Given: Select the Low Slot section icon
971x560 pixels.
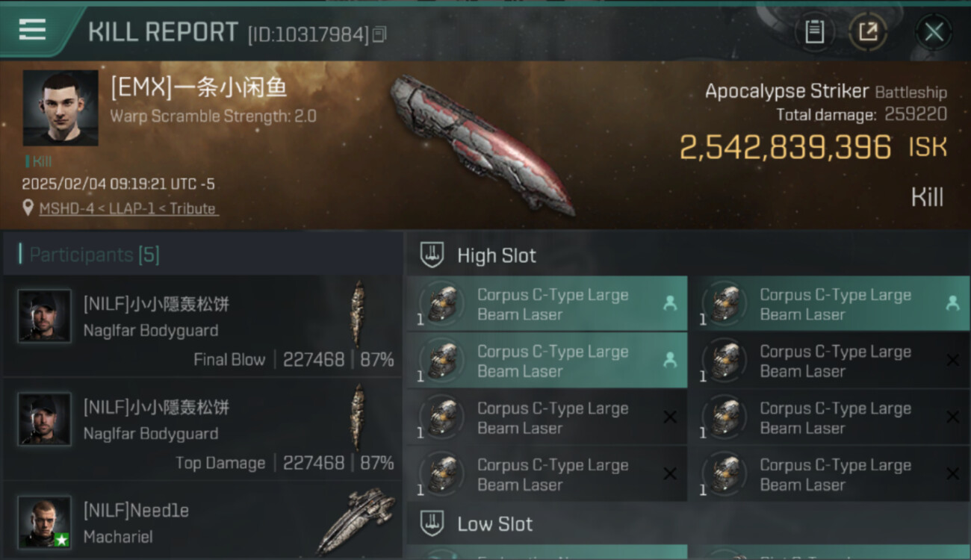Looking at the screenshot, I should (x=432, y=523).
